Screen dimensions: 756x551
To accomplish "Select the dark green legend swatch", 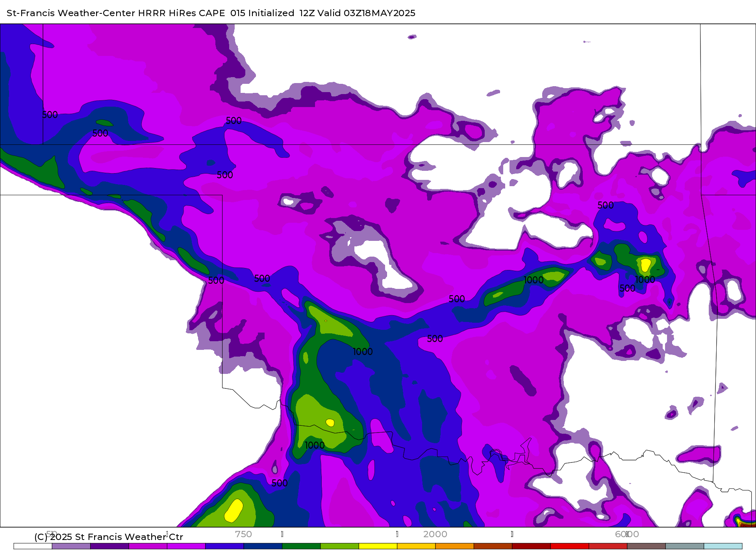I will tap(301, 546).
